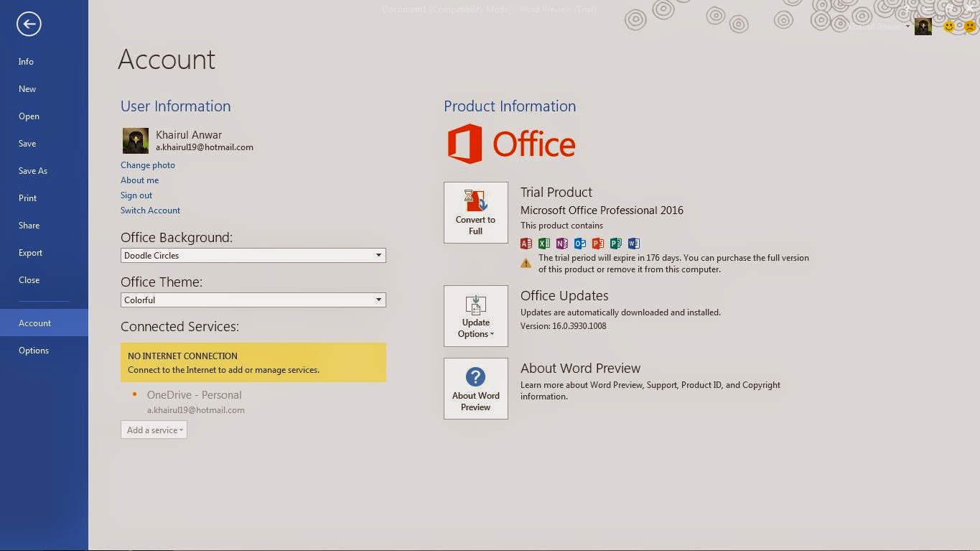Open the Office Theme dropdown

[253, 300]
